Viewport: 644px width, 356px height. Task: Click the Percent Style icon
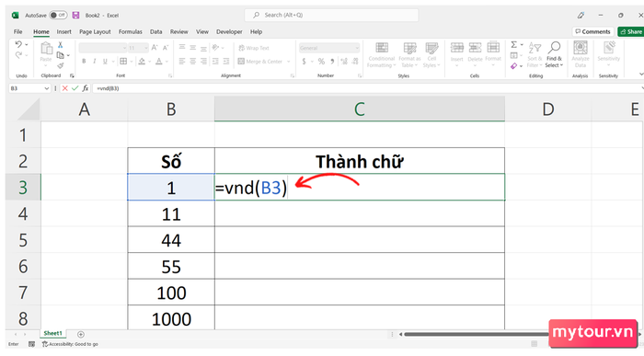[321, 62]
